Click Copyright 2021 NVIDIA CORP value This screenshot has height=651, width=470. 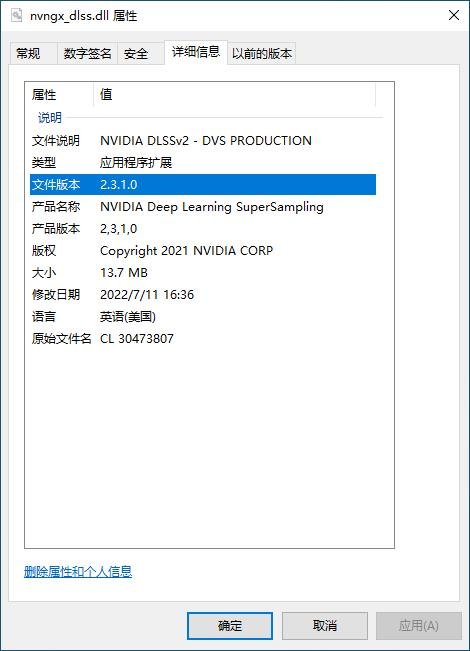(186, 251)
